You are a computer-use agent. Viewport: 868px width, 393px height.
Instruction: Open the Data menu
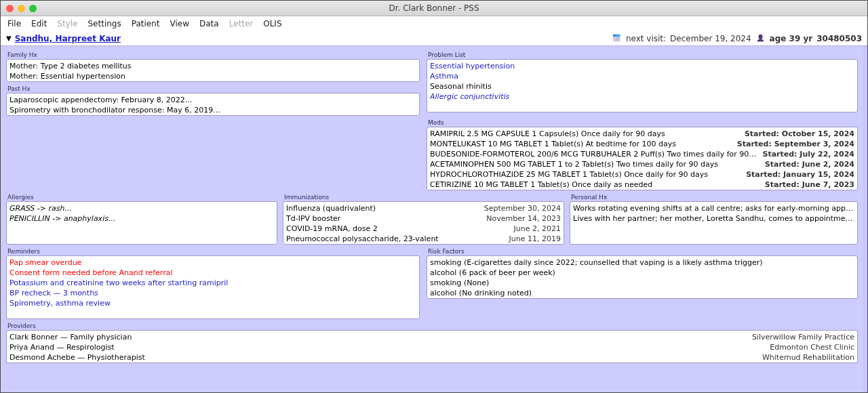pos(209,24)
